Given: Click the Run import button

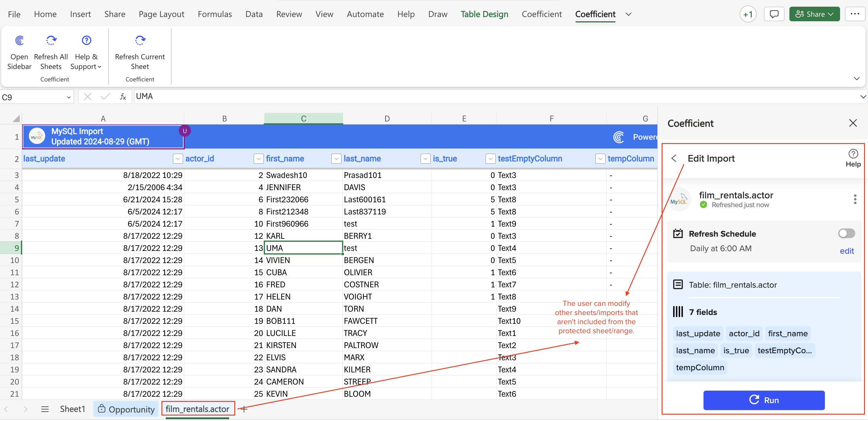Looking at the screenshot, I should tap(764, 400).
